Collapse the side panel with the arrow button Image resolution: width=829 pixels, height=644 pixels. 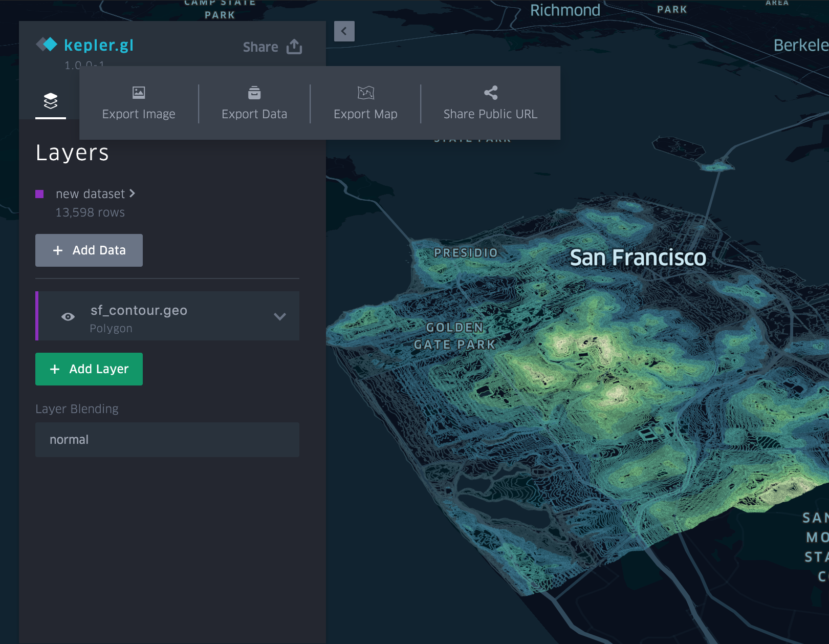pos(344,31)
